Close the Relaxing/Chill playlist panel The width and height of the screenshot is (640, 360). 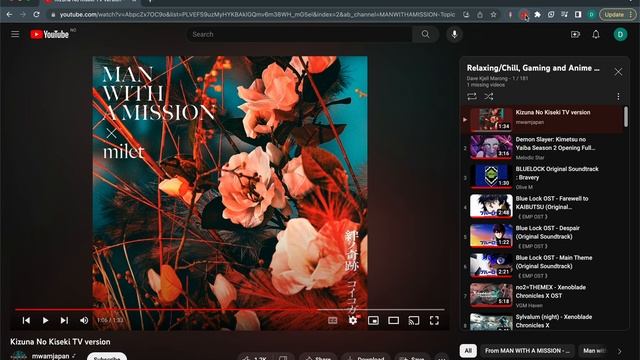tap(618, 72)
